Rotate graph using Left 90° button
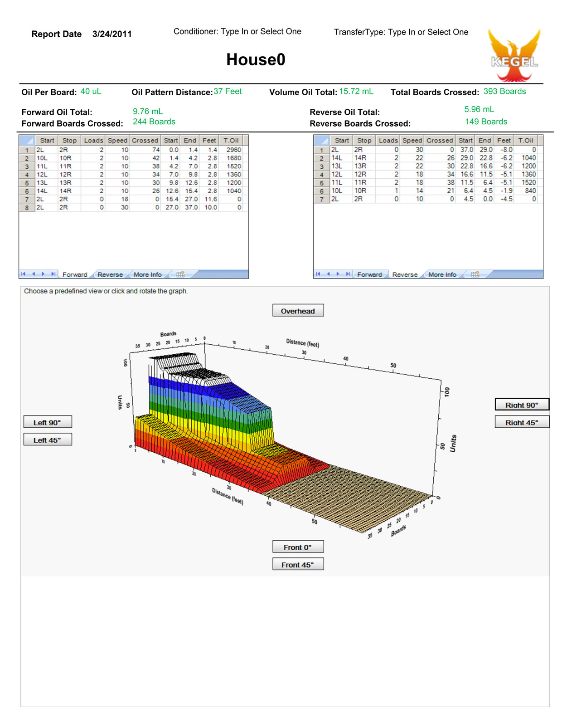The image size is (562, 728). pos(48,422)
